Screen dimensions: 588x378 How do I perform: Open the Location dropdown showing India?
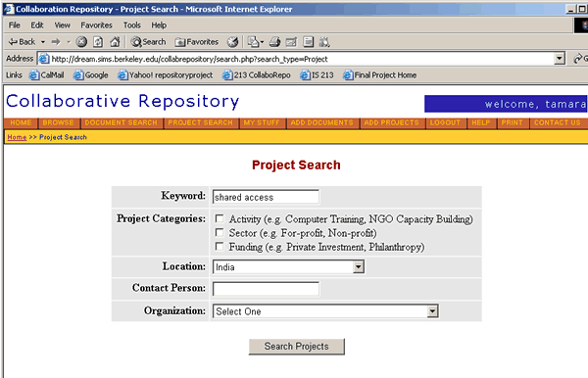coord(288,267)
